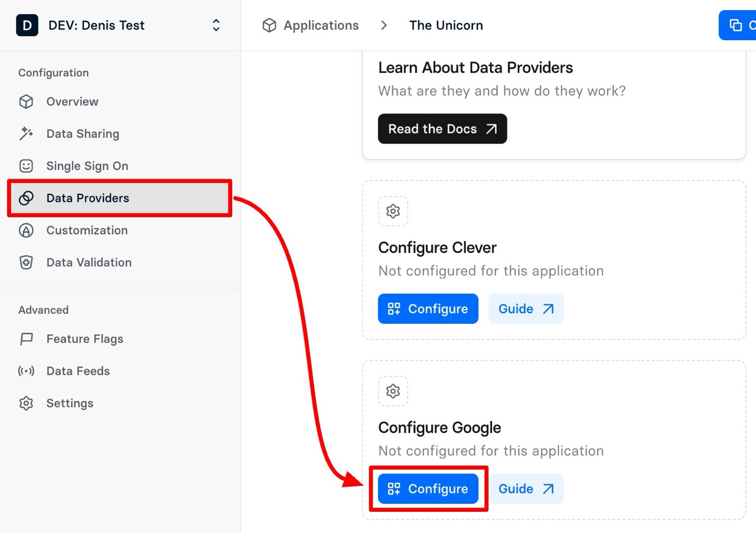This screenshot has width=756, height=533.
Task: Expand the DEV: Denis Test workspace switcher
Action: [216, 25]
